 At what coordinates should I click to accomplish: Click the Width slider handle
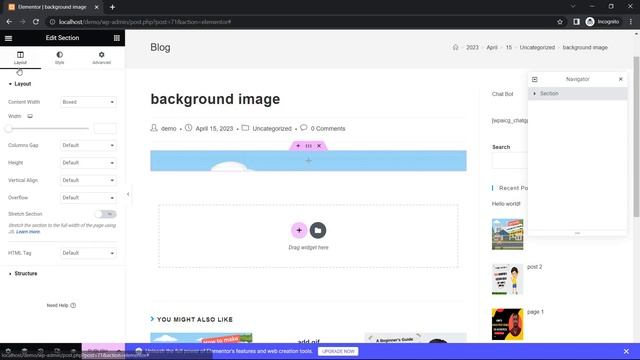click(9, 129)
